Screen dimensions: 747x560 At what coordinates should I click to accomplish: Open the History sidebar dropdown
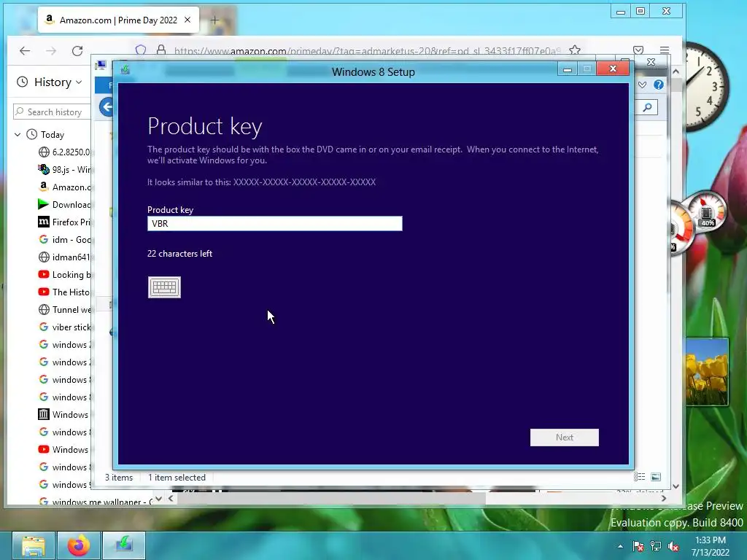point(50,82)
